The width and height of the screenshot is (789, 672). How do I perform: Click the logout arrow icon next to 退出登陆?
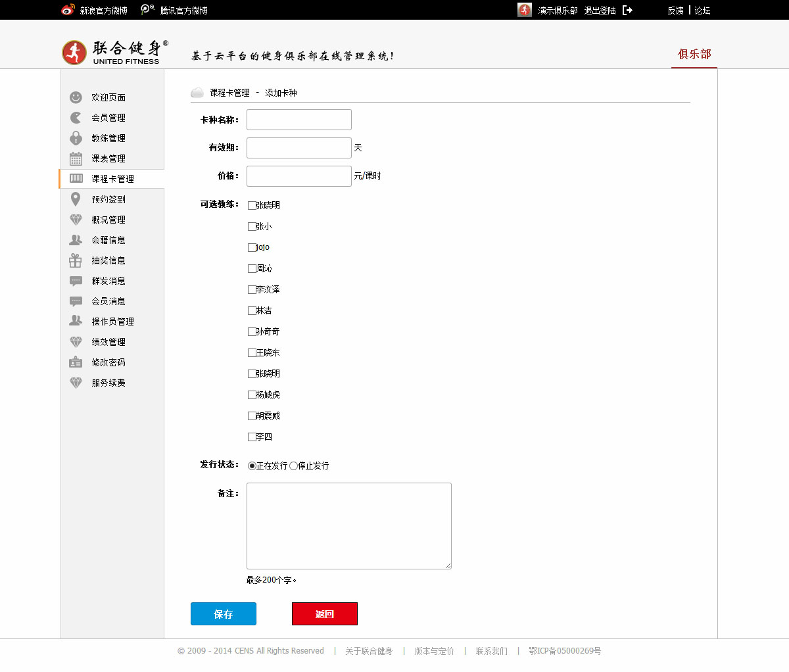pos(627,10)
